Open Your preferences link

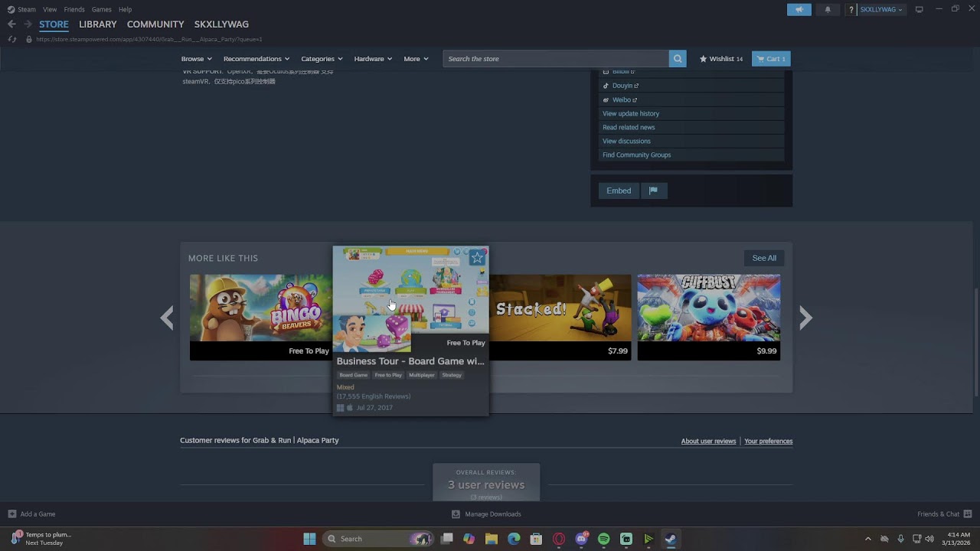(768, 442)
